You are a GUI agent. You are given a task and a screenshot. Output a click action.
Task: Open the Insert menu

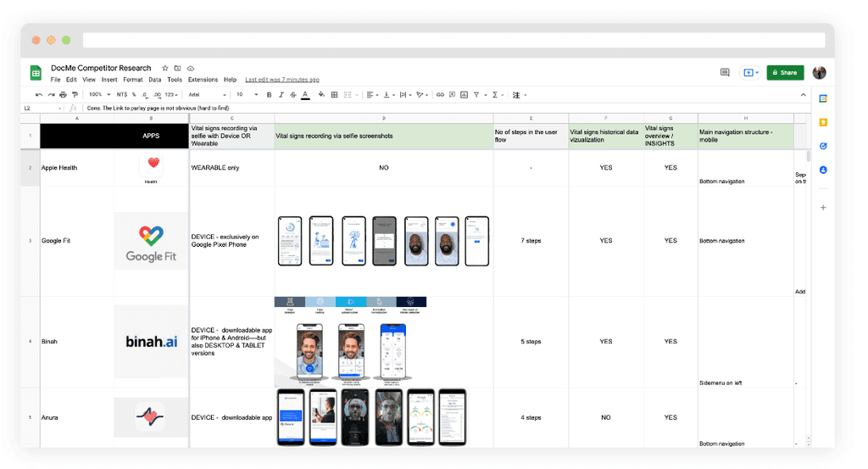pyautogui.click(x=109, y=80)
